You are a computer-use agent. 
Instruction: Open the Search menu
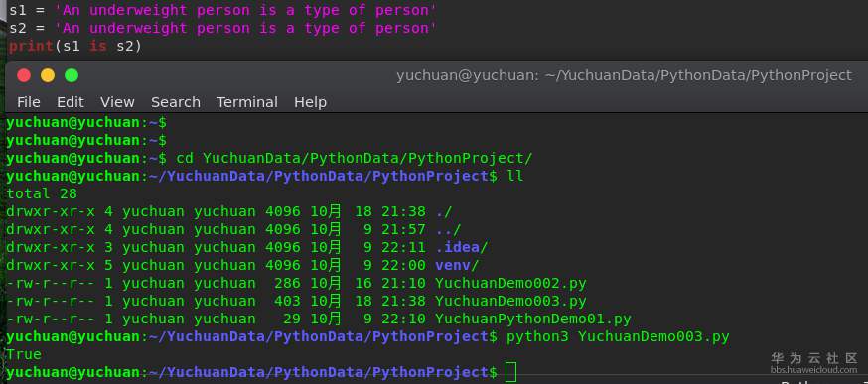pyautogui.click(x=176, y=102)
